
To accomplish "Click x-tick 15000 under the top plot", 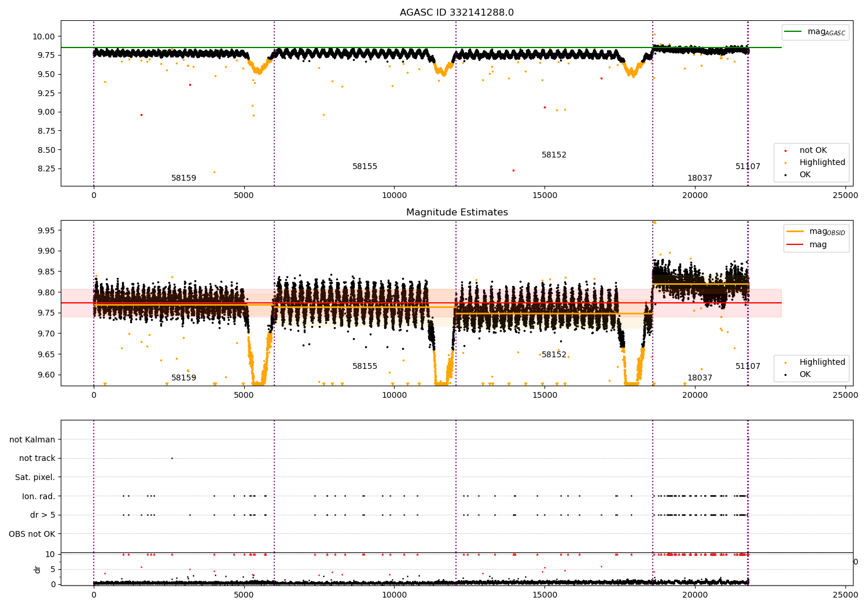I will pyautogui.click(x=545, y=196).
